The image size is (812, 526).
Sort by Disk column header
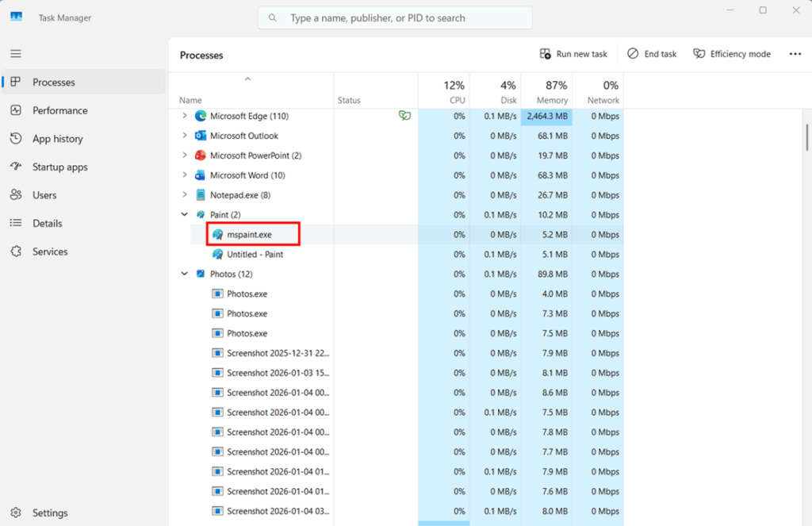coord(495,90)
